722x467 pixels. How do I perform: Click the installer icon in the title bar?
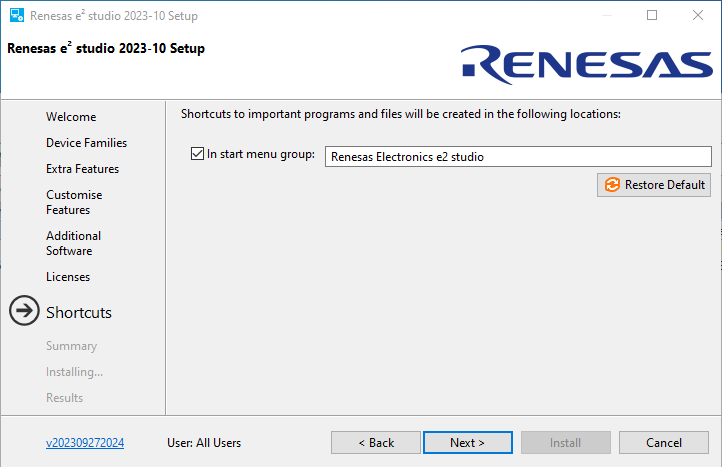click(16, 16)
